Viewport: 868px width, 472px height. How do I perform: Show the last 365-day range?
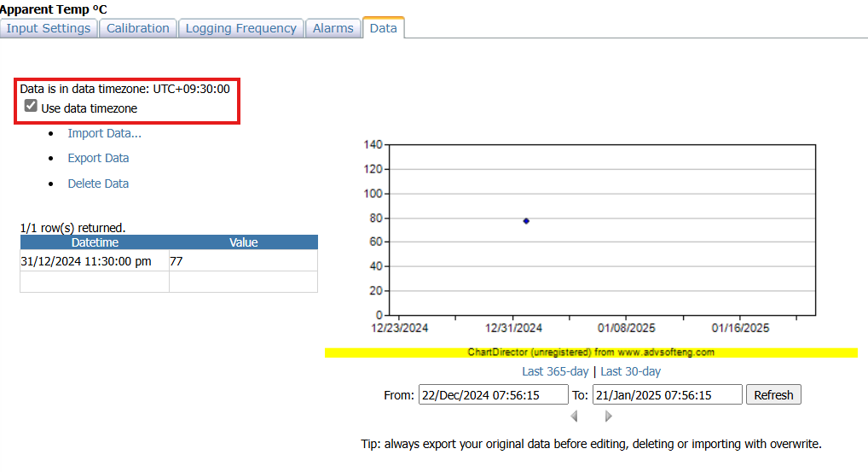pyautogui.click(x=555, y=371)
